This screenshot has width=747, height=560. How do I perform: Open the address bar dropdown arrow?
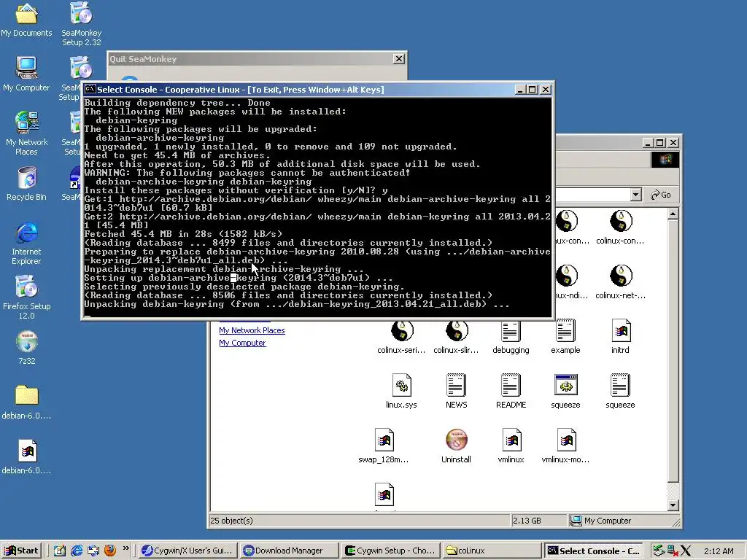[636, 195]
